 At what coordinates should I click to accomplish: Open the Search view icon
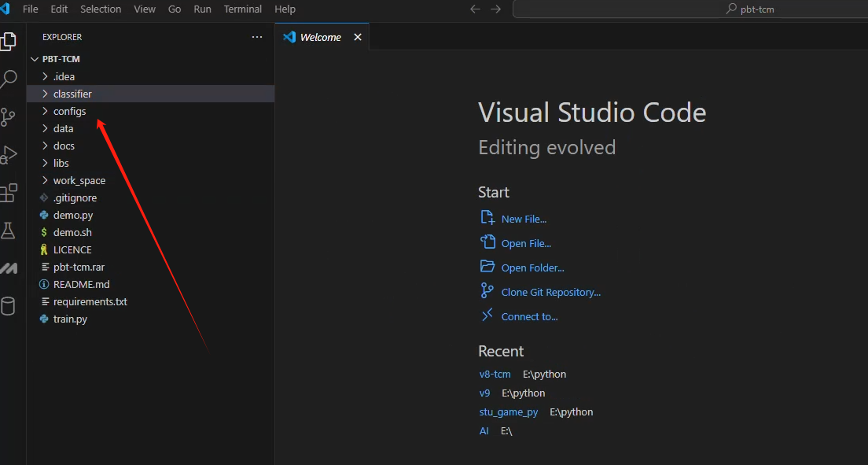(x=9, y=79)
